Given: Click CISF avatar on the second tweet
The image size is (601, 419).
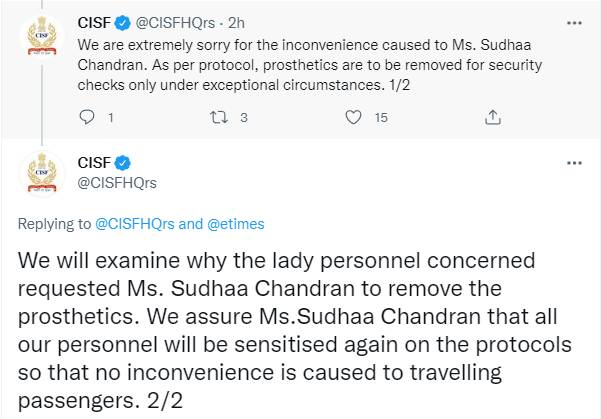Looking at the screenshot, I should pyautogui.click(x=42, y=174).
